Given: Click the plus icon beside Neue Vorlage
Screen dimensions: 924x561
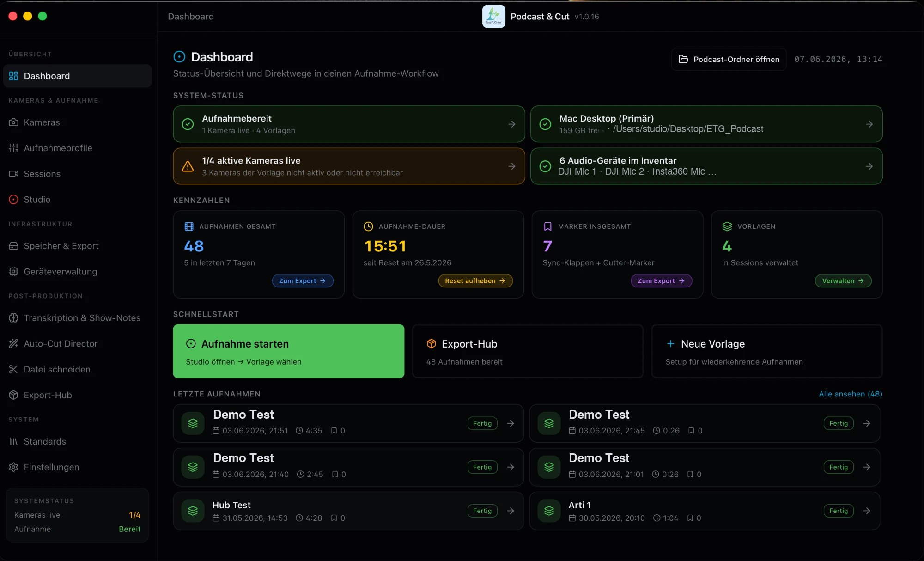Looking at the screenshot, I should point(670,344).
